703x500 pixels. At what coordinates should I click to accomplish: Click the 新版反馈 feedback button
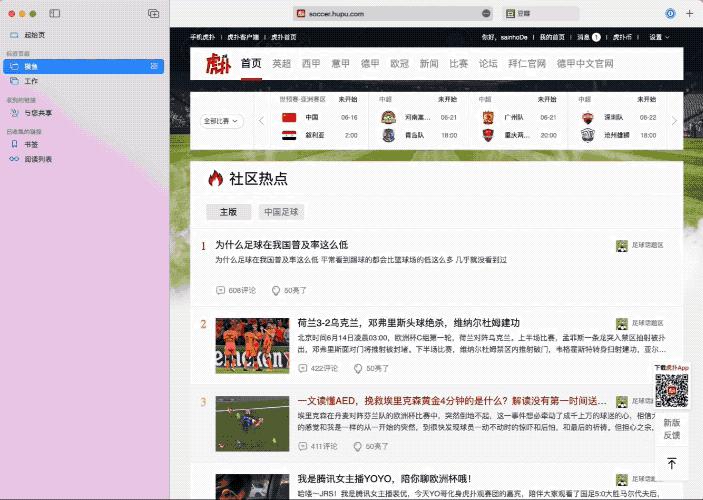coord(672,429)
